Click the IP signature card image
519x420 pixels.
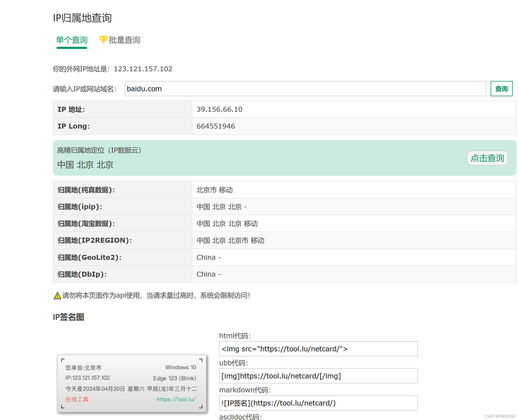tap(132, 383)
